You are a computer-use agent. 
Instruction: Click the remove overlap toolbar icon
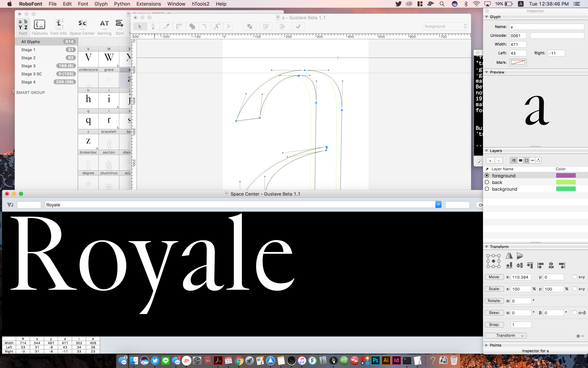pos(250,26)
